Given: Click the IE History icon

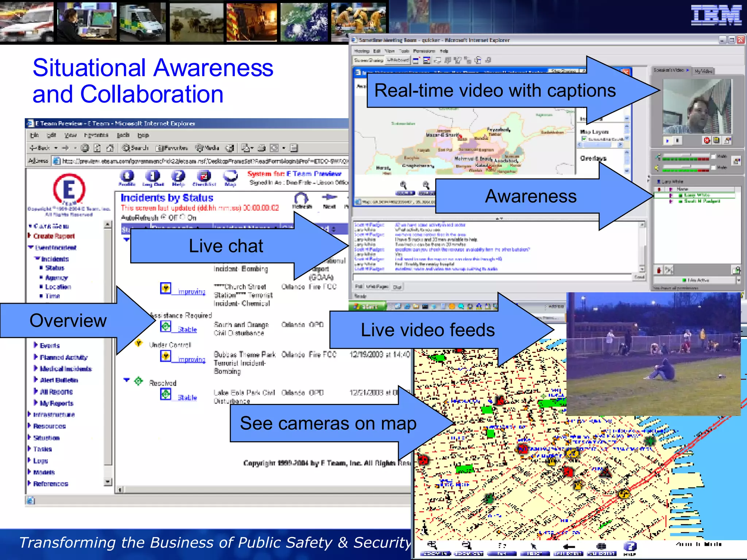Looking at the screenshot, I should click(229, 148).
